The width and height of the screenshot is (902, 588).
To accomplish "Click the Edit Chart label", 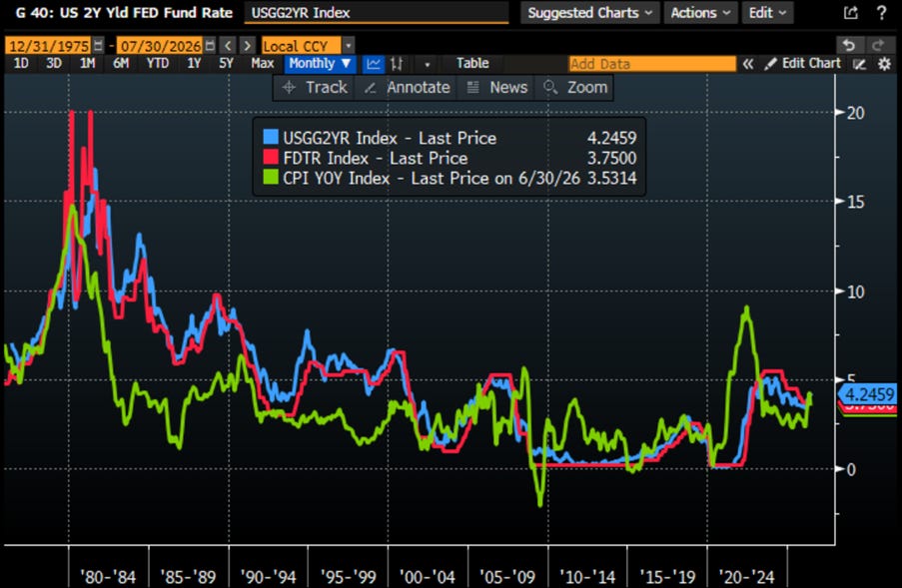I will point(811,63).
